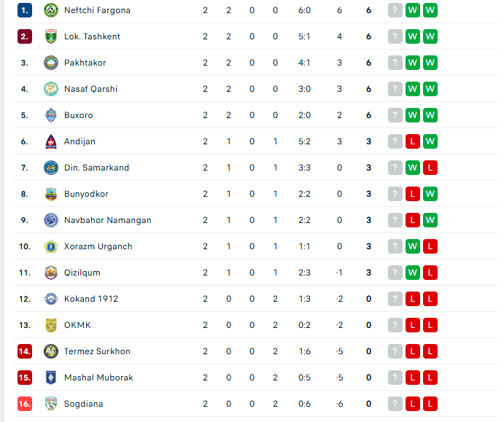
Task: Click the rank 16 relegation position badge
Action: click(x=25, y=404)
